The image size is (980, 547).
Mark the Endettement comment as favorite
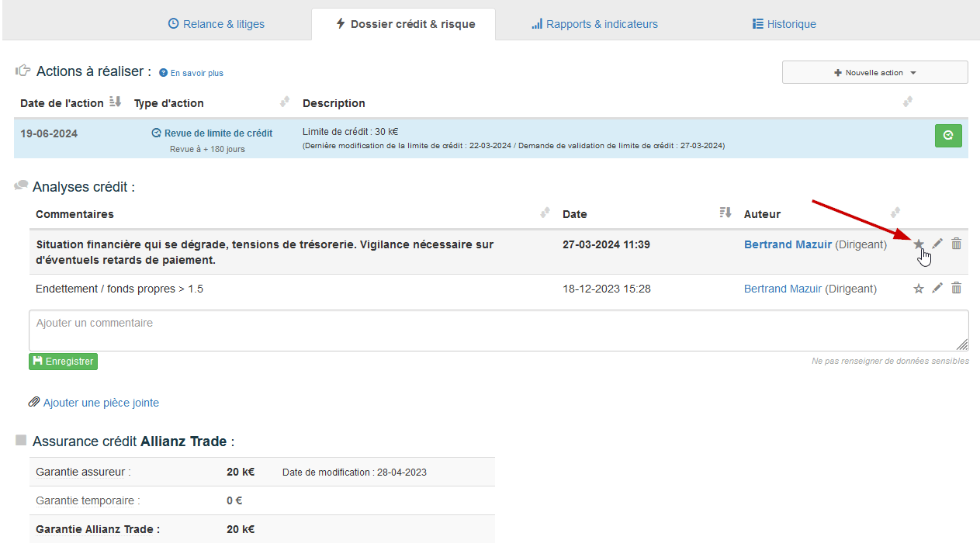click(919, 289)
